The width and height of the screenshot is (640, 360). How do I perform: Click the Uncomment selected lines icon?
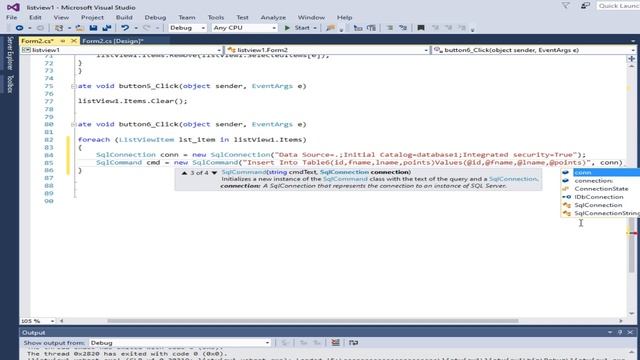[x=403, y=28]
